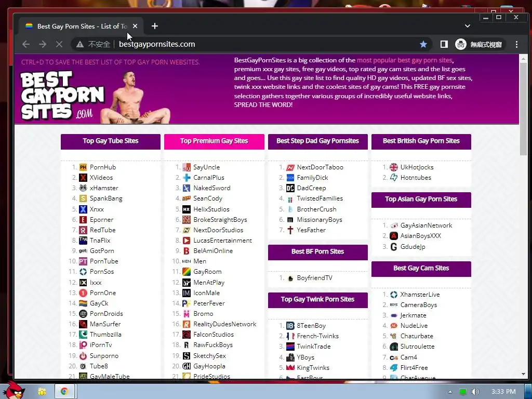Open the GotPorn link

[x=102, y=251]
